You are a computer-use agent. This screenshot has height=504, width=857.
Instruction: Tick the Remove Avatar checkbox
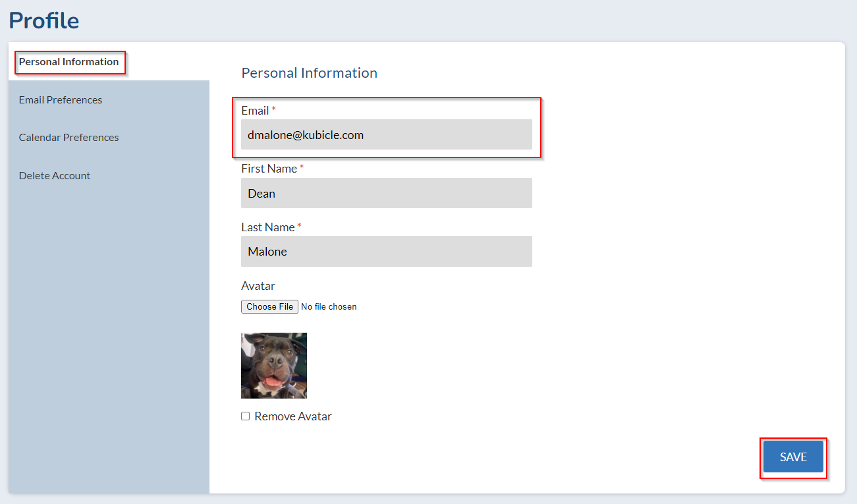coord(246,416)
